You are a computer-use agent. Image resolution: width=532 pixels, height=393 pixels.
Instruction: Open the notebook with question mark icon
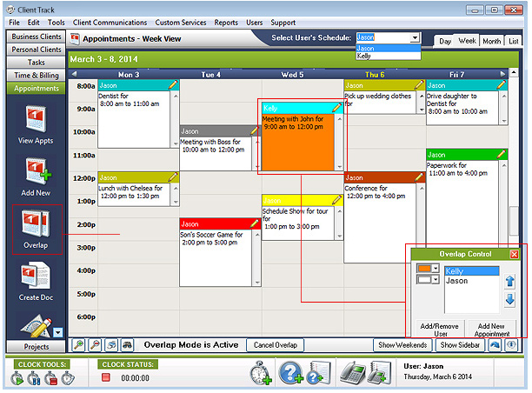(x=318, y=373)
